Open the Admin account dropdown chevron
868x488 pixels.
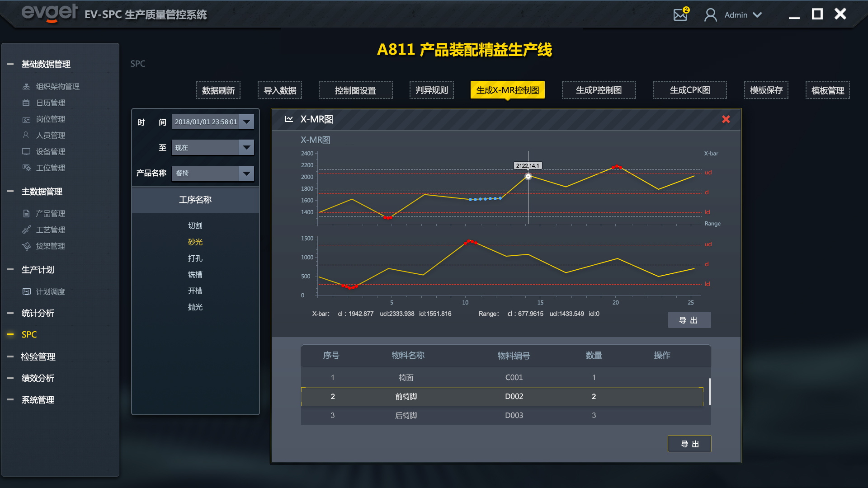(757, 15)
